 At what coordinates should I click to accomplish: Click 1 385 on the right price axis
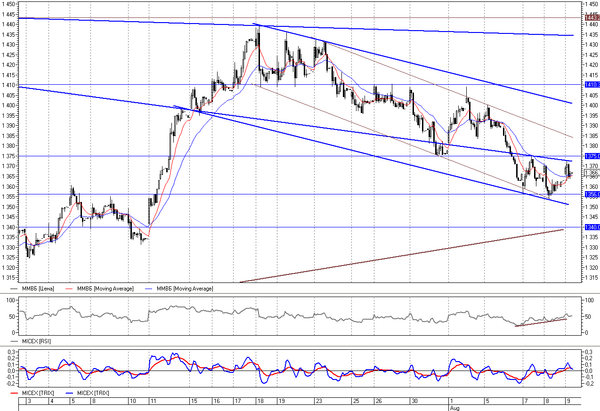click(592, 136)
